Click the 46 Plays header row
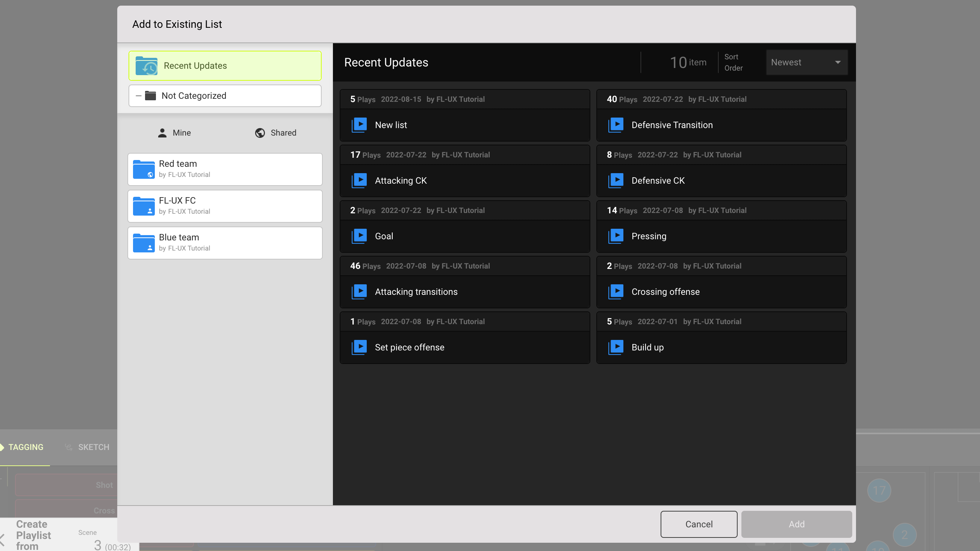 (465, 266)
